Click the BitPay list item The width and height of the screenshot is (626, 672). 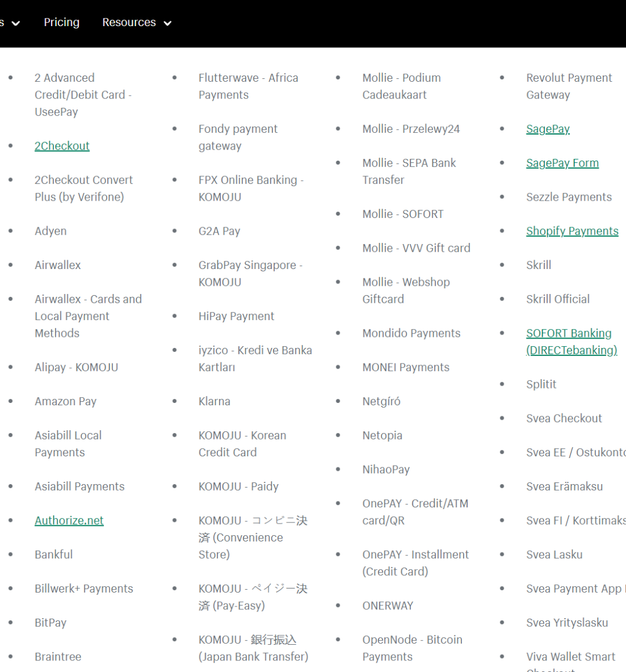pyautogui.click(x=50, y=623)
